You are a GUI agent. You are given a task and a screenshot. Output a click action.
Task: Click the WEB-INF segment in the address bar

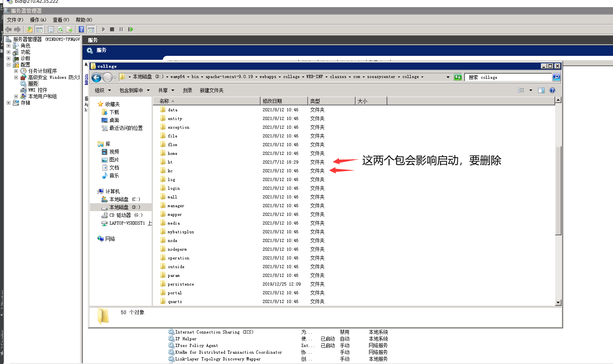(314, 77)
